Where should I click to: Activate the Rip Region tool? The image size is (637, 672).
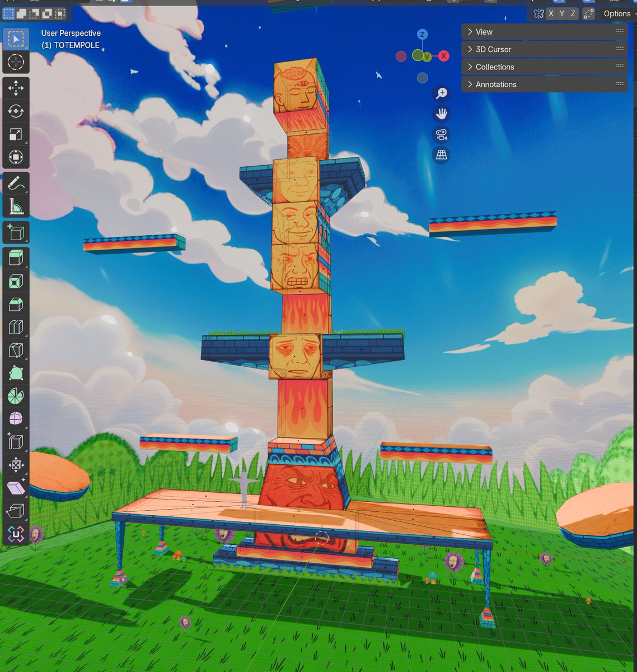pos(16,511)
